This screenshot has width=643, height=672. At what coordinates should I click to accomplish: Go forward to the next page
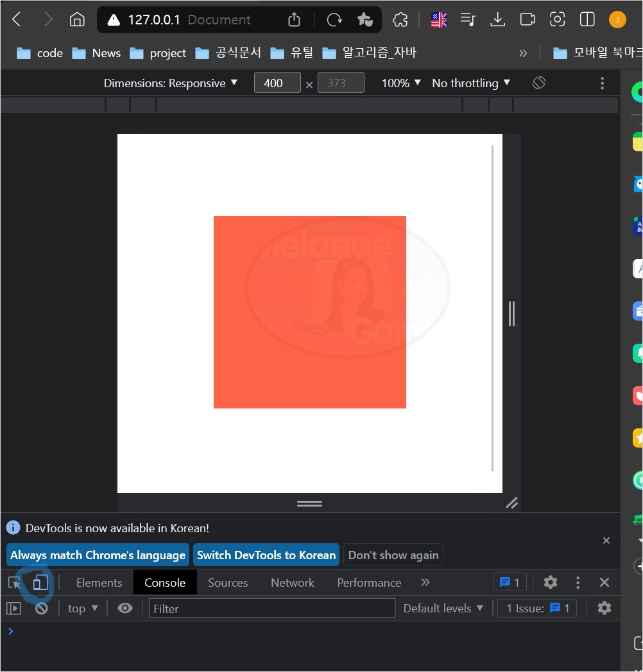point(48,19)
